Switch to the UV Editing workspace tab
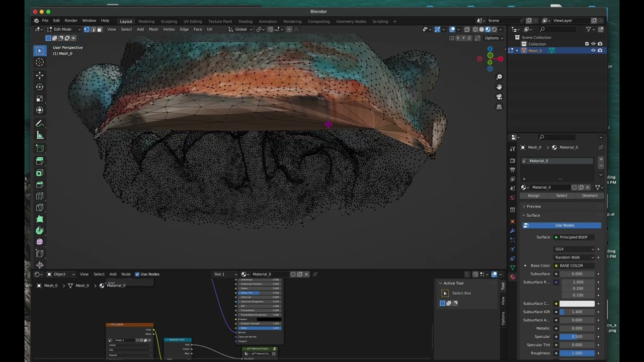 192,21
